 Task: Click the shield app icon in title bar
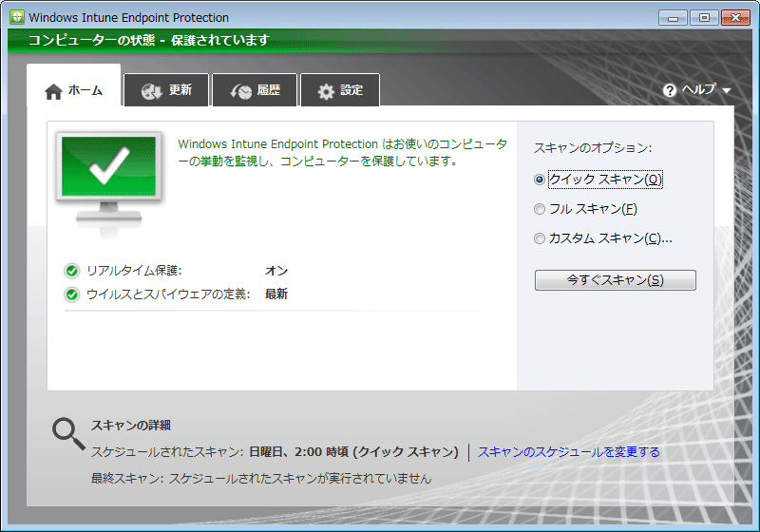click(17, 17)
